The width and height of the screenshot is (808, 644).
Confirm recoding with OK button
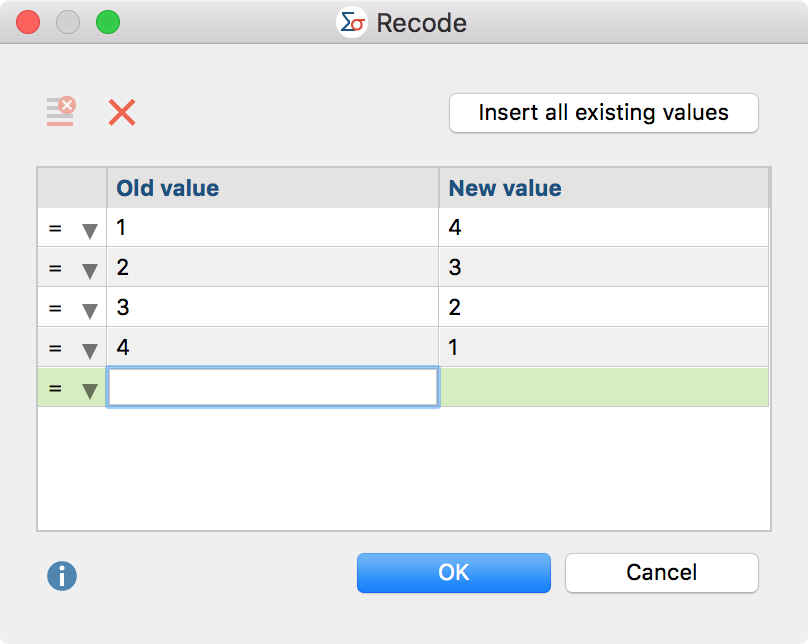click(x=453, y=572)
